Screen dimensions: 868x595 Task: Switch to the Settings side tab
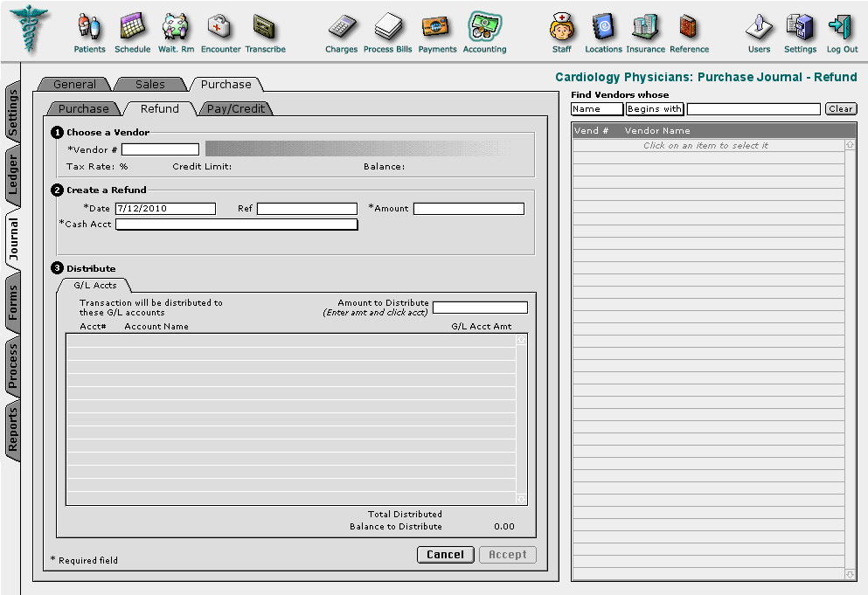(x=12, y=113)
